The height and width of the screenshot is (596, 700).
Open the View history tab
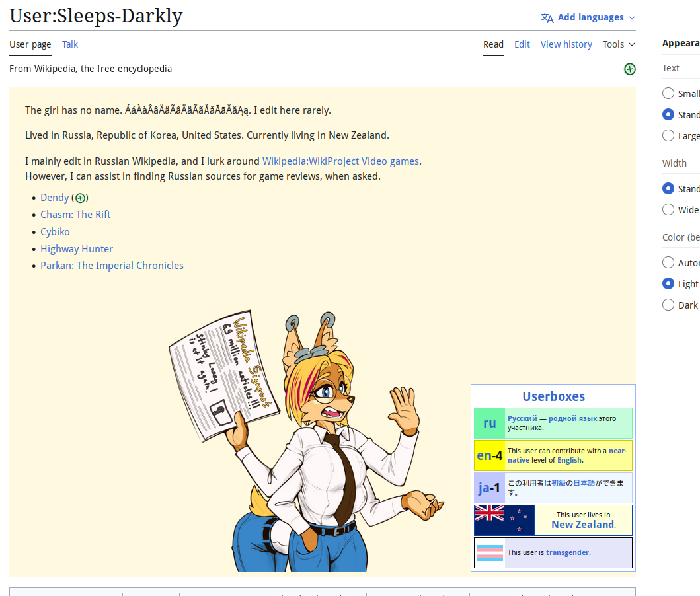click(566, 44)
